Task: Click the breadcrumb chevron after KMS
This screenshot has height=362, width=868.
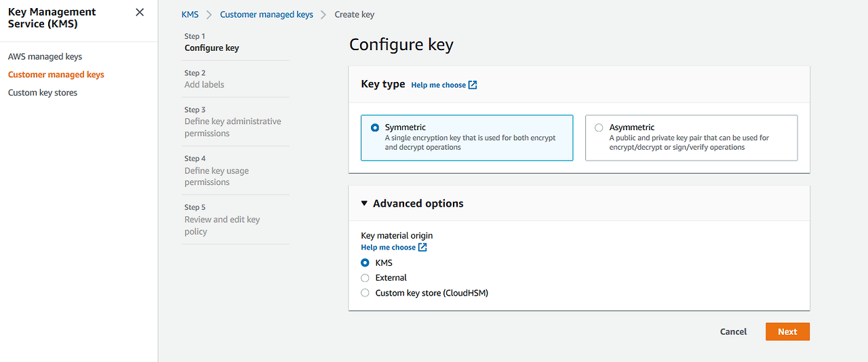Action: (x=210, y=15)
